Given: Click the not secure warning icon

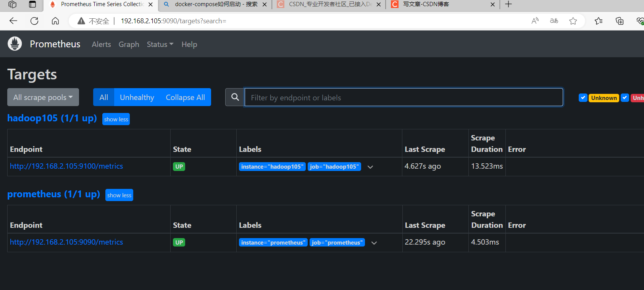Looking at the screenshot, I should (81, 21).
